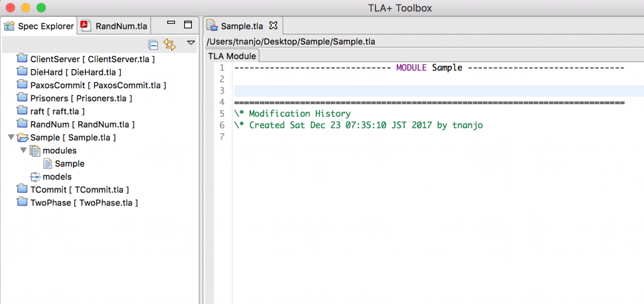This screenshot has height=304, width=644.
Task: Select the modules tree item
Action: (60, 151)
